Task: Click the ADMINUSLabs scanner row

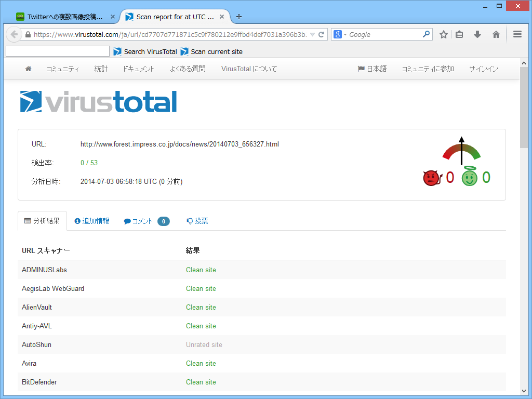Action: (x=262, y=270)
